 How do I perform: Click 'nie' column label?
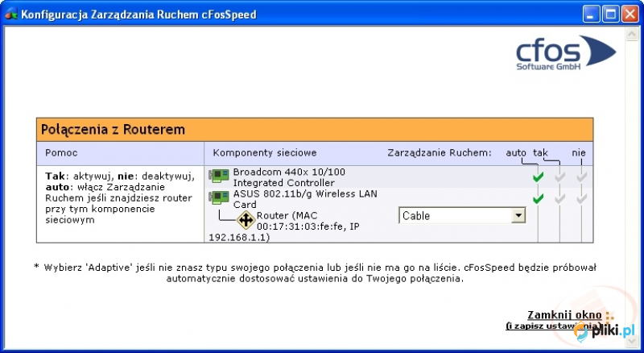[579, 152]
